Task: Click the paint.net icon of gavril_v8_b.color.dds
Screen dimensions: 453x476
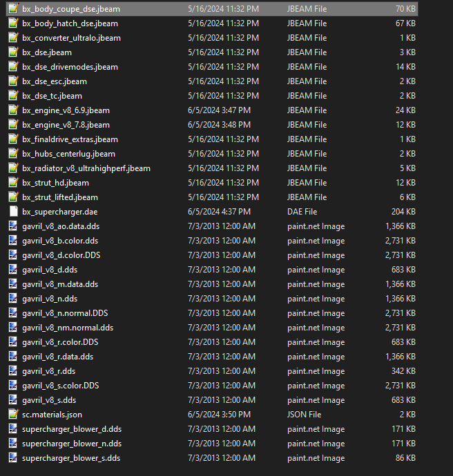Action: pos(13,241)
